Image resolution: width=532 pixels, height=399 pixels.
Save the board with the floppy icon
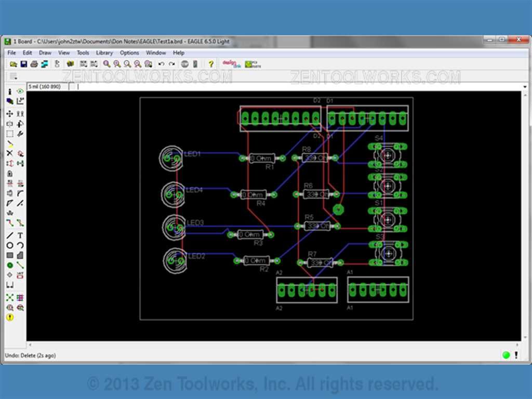[24, 64]
